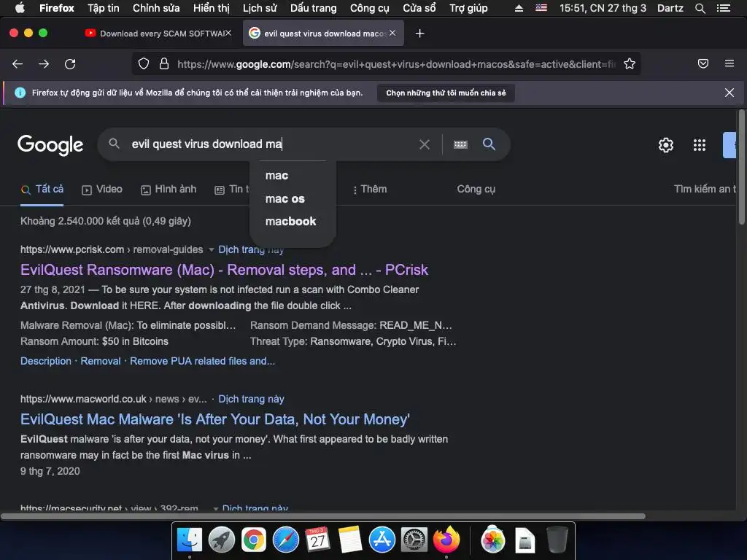Click the horizontal page scrollbar
Viewport: 747px width, 560px height.
tap(323, 516)
